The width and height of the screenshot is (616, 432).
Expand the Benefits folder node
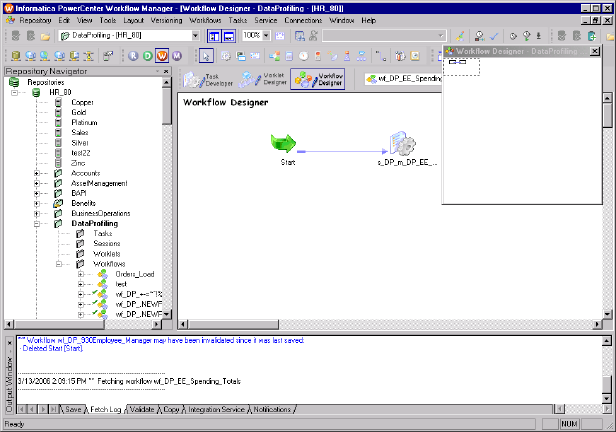click(x=37, y=203)
